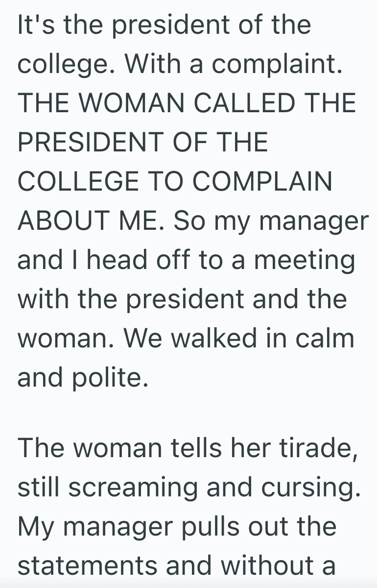Viewport: 377px width, 588px height.
Task: Click the capitalized phrase "ABOUT ME"
Action: [88, 221]
